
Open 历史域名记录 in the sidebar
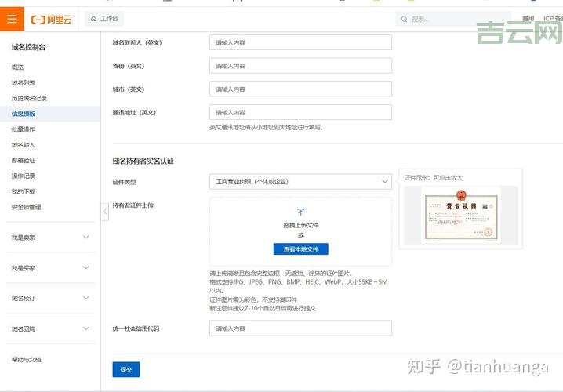[29, 98]
